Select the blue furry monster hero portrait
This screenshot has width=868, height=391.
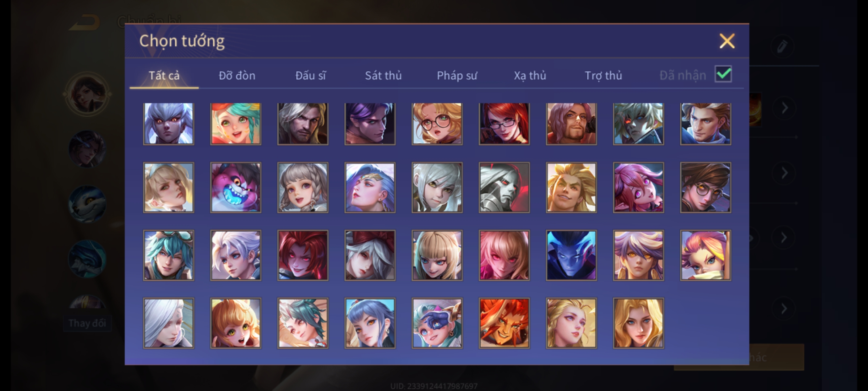[235, 188]
